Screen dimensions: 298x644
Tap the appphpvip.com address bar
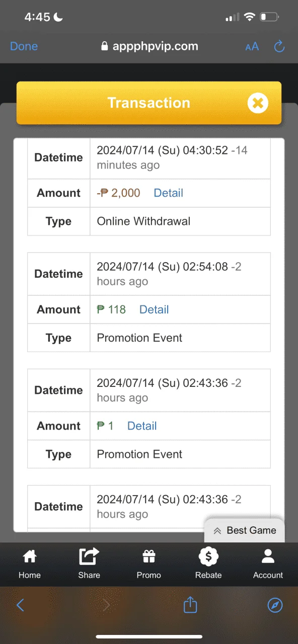pyautogui.click(x=150, y=46)
